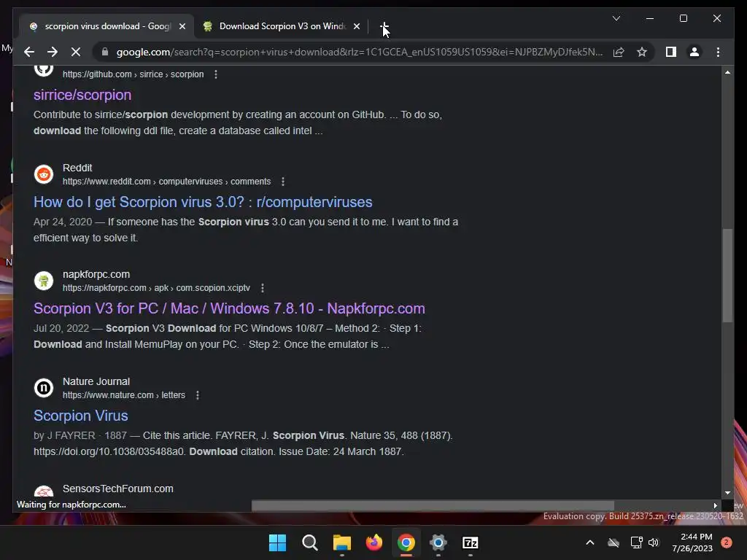Open more options for the napkforpc.com result
The image size is (747, 560).
(x=263, y=288)
